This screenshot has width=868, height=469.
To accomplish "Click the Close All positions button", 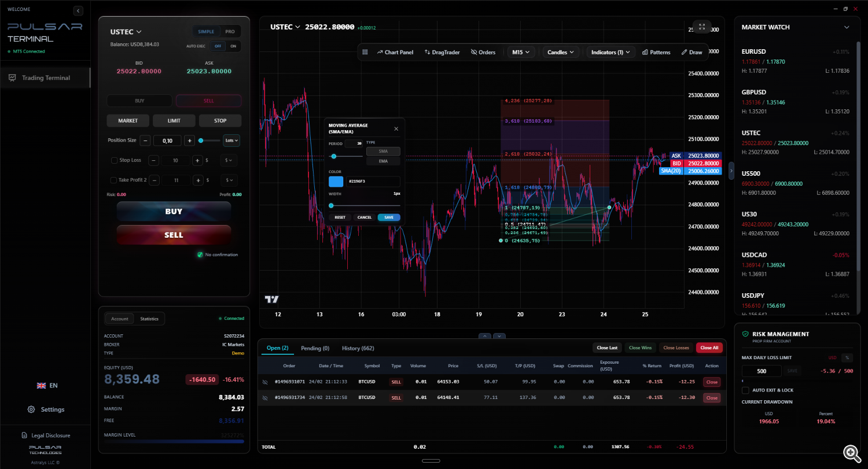I will click(x=709, y=348).
